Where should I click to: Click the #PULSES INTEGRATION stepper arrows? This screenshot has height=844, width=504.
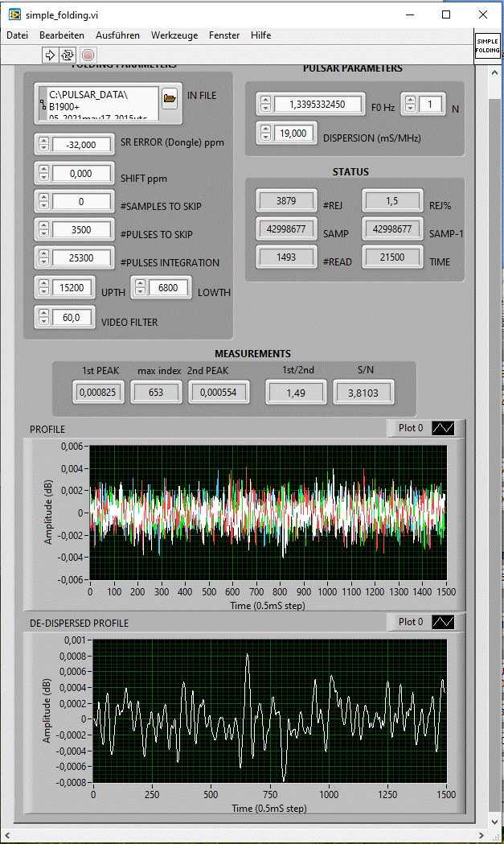[x=44, y=257]
